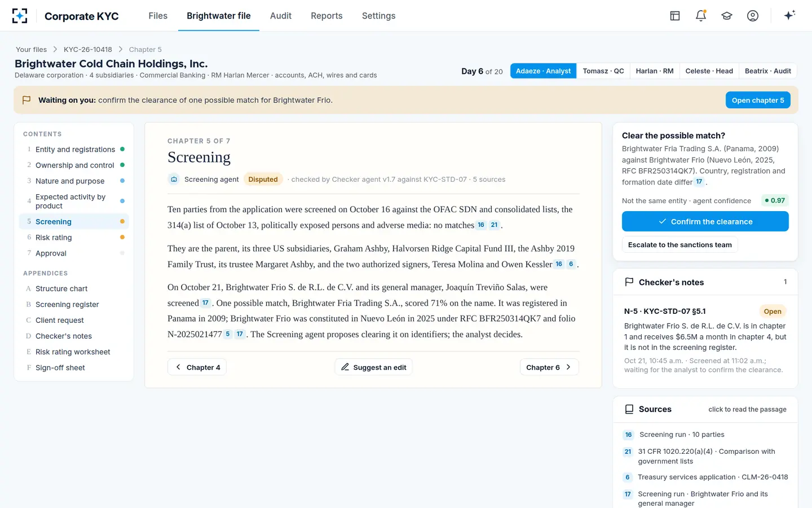Open Risk rating chapter in contents
The height and width of the screenshot is (508, 812).
[x=74, y=238]
